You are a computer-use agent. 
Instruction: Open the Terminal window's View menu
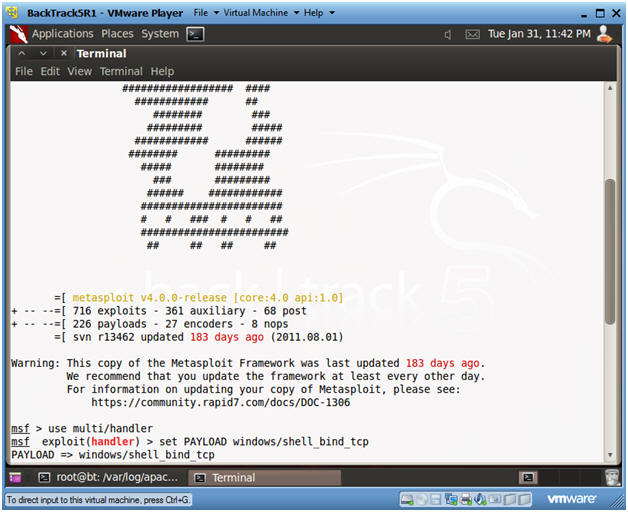[79, 71]
